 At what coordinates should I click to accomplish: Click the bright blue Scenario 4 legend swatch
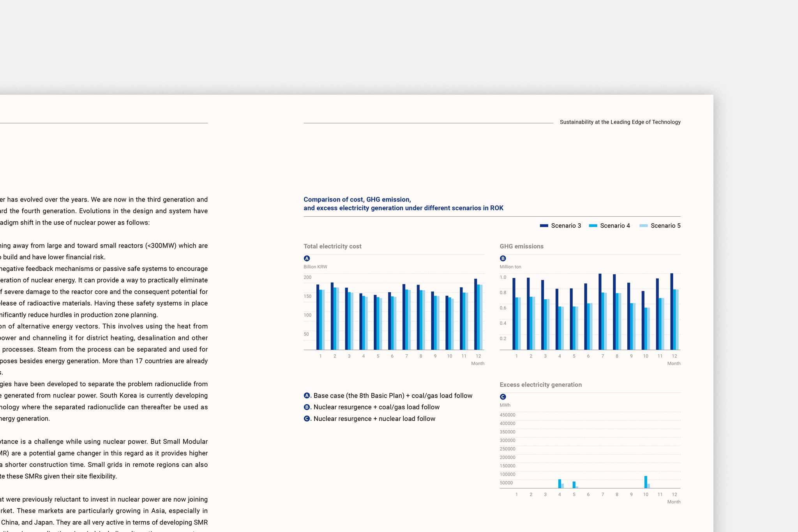point(593,226)
